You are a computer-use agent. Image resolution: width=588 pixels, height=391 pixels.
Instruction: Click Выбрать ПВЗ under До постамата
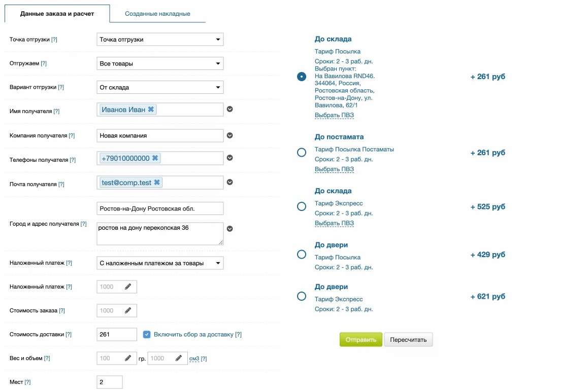coord(334,169)
